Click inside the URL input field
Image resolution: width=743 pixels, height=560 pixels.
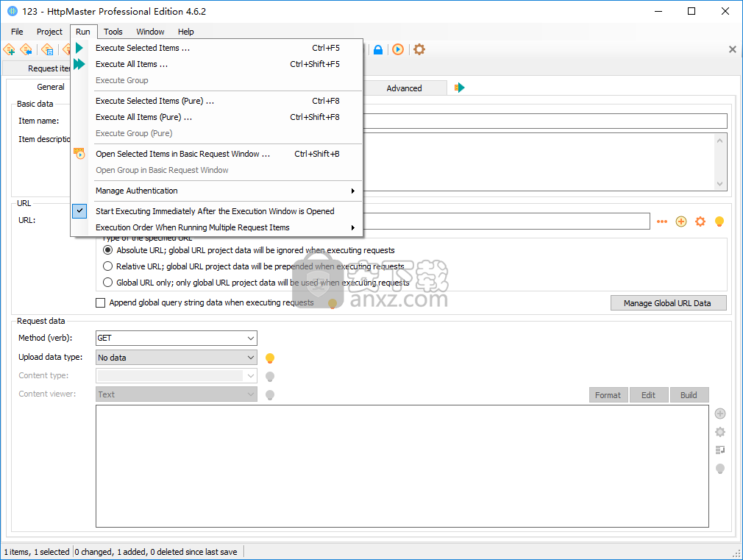tap(506, 221)
